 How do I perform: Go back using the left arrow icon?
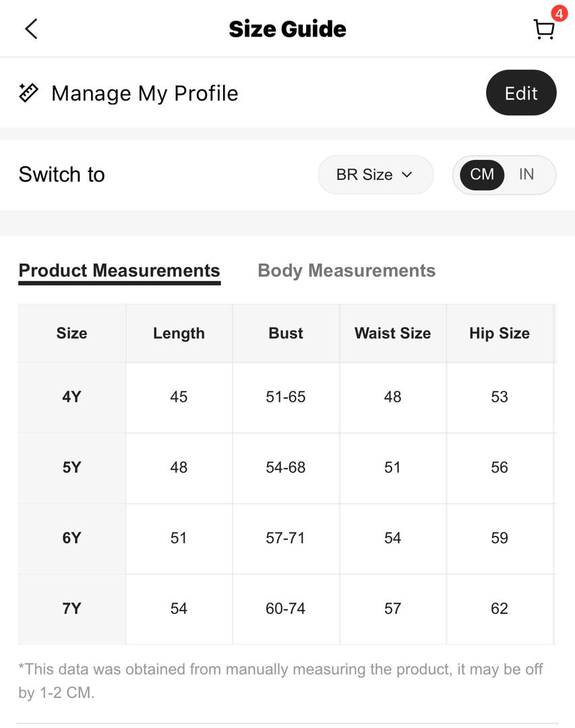click(31, 29)
